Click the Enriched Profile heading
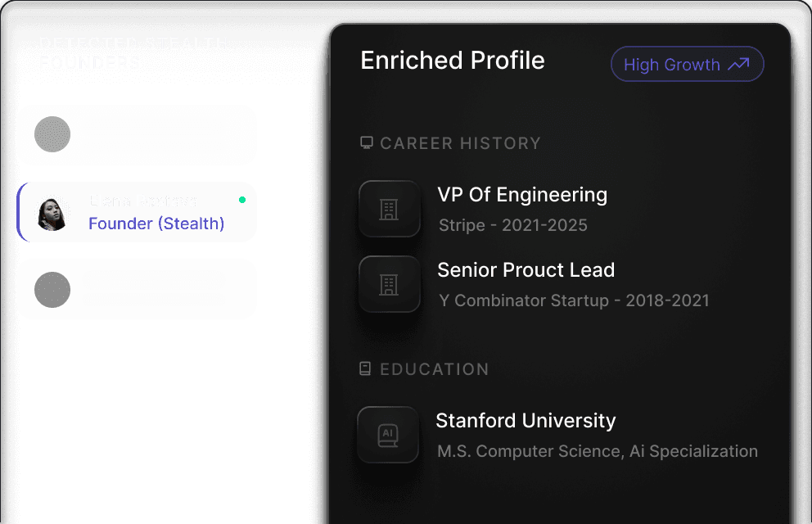 (x=453, y=61)
